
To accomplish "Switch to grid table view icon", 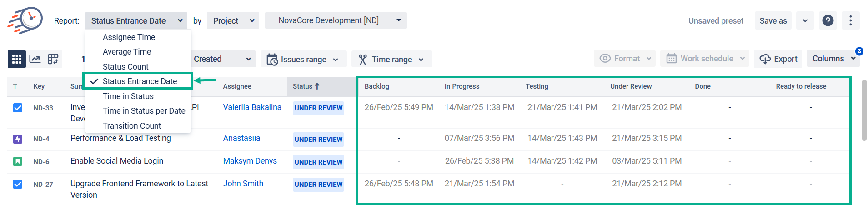I will coord(17,59).
